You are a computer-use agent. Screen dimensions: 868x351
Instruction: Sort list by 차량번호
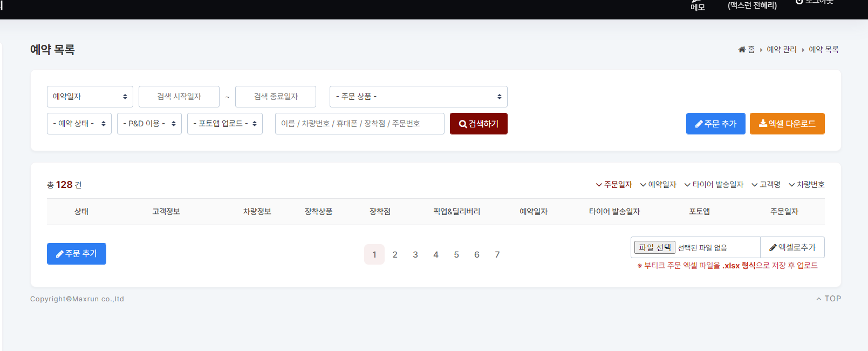coord(807,185)
